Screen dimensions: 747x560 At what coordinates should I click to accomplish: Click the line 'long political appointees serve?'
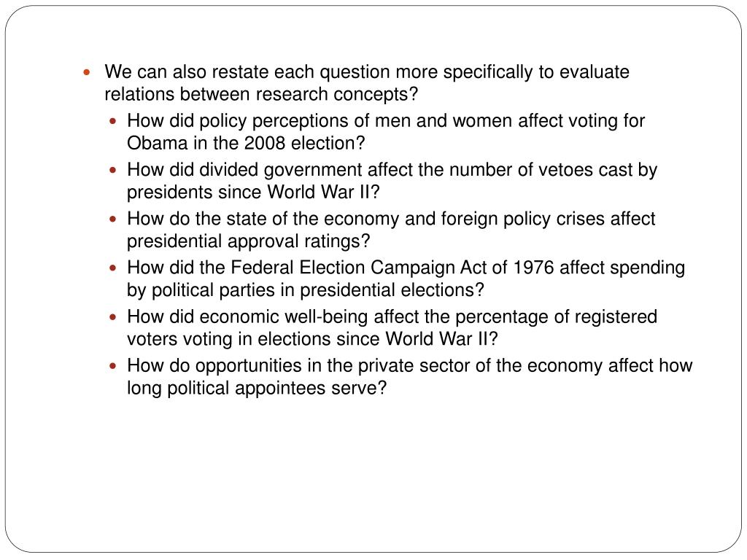pyautogui.click(x=257, y=388)
